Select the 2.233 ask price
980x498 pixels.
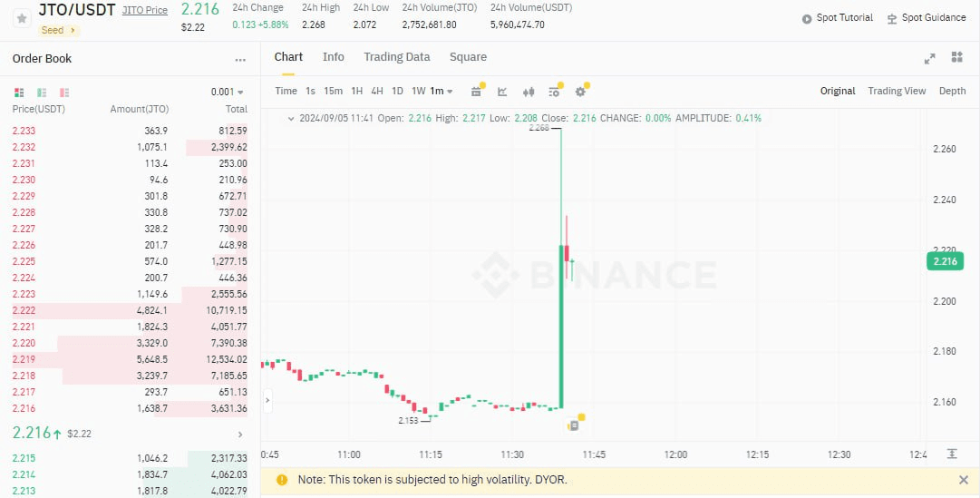point(24,132)
